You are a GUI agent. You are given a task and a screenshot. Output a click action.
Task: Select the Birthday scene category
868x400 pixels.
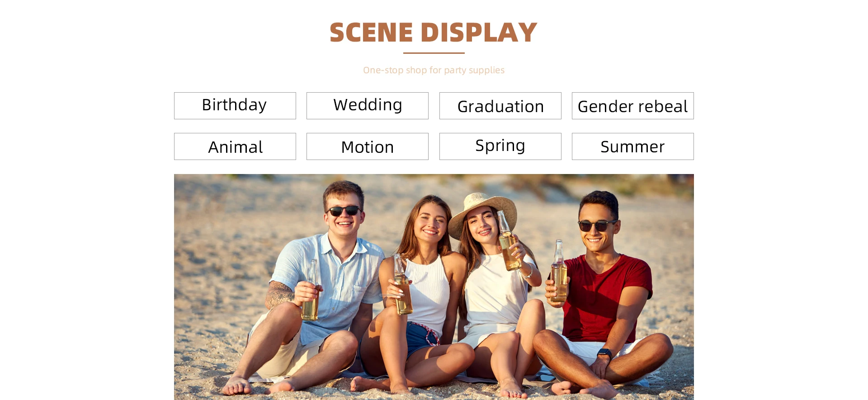235,106
